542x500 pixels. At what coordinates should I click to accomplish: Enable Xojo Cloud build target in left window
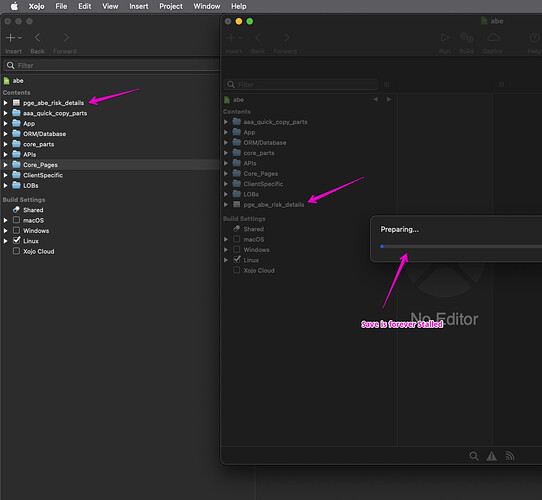16,251
